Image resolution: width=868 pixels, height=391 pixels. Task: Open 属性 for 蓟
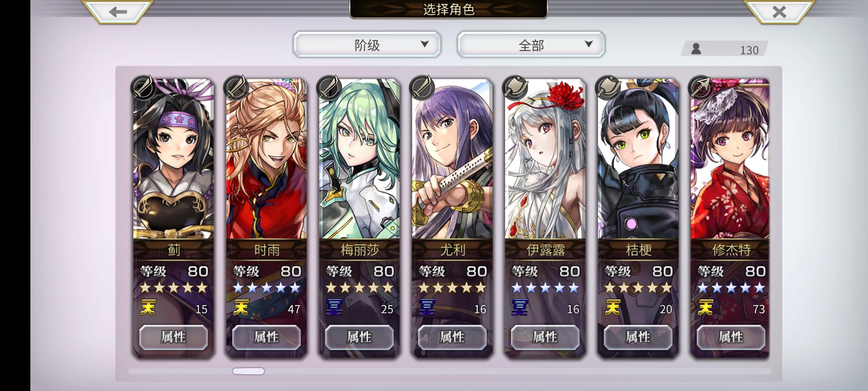pyautogui.click(x=174, y=337)
